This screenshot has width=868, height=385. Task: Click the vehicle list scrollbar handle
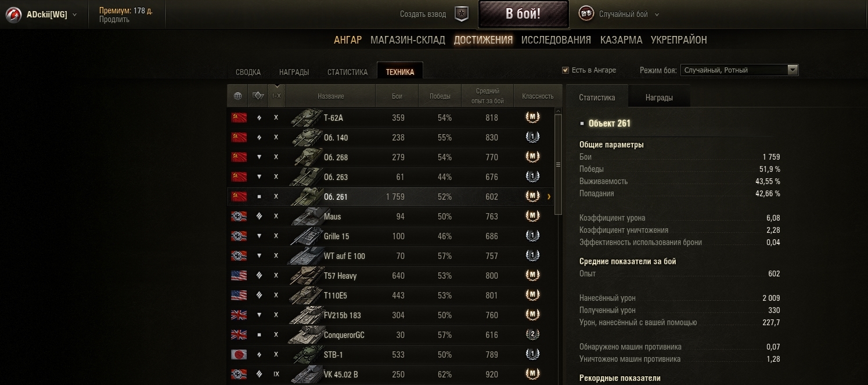tap(559, 165)
